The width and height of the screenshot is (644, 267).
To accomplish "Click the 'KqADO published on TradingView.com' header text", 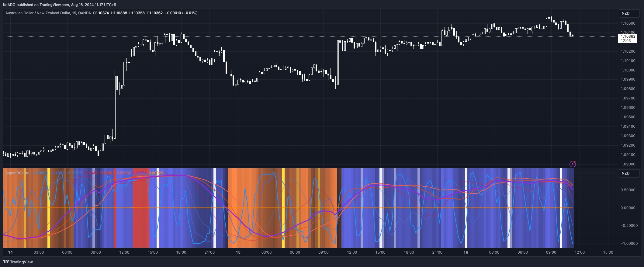I will [x=36, y=5].
